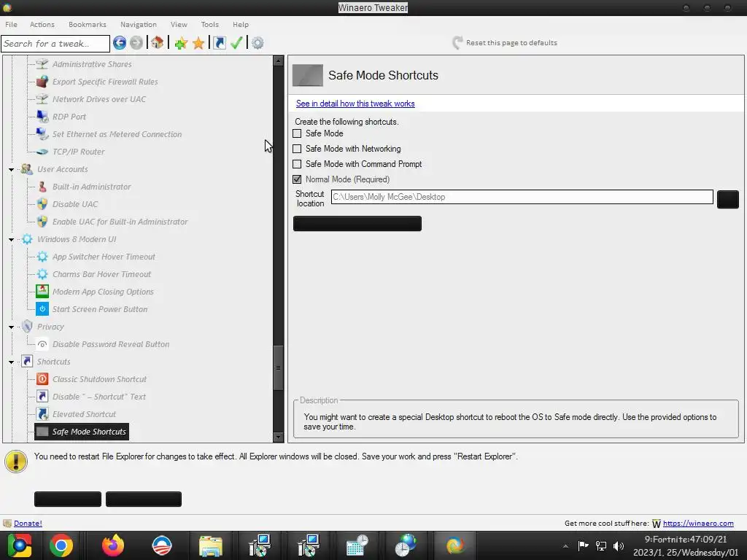The height and width of the screenshot is (560, 747).
Task: Visit the https://winaero.com link
Action: point(698,523)
